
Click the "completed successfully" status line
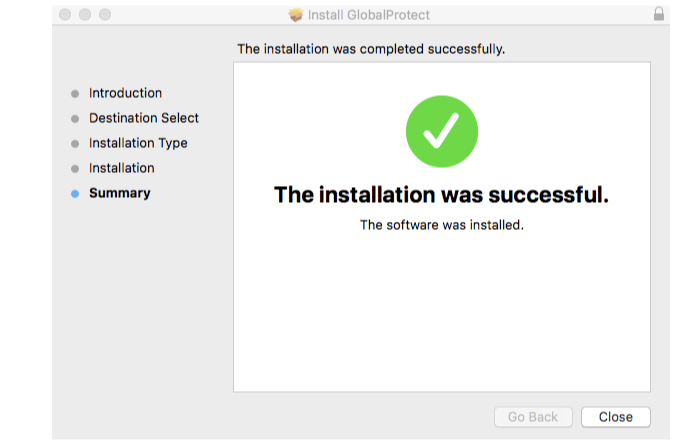coord(370,48)
